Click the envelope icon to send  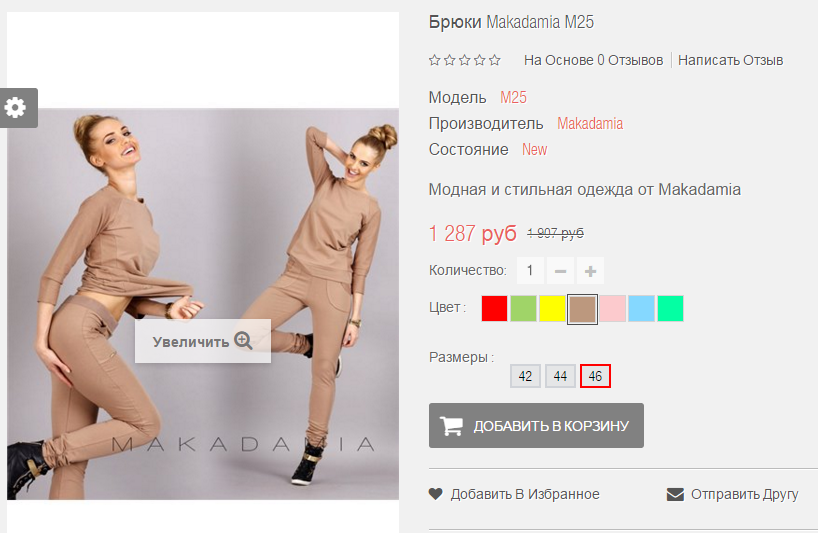click(675, 494)
